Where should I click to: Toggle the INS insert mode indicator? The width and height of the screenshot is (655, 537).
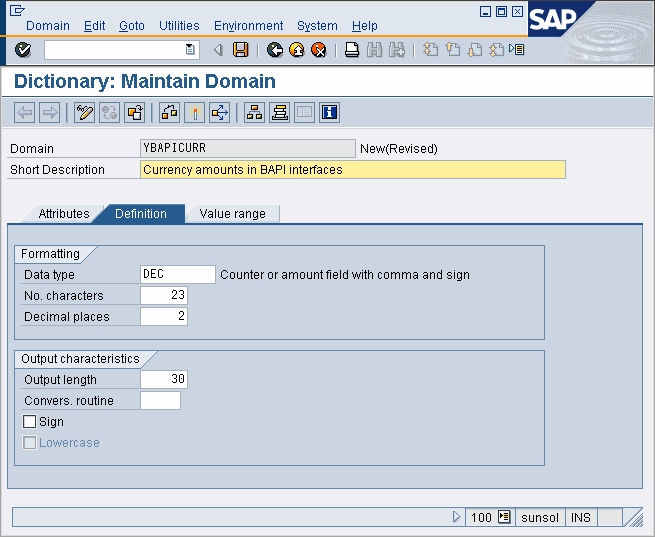(581, 518)
